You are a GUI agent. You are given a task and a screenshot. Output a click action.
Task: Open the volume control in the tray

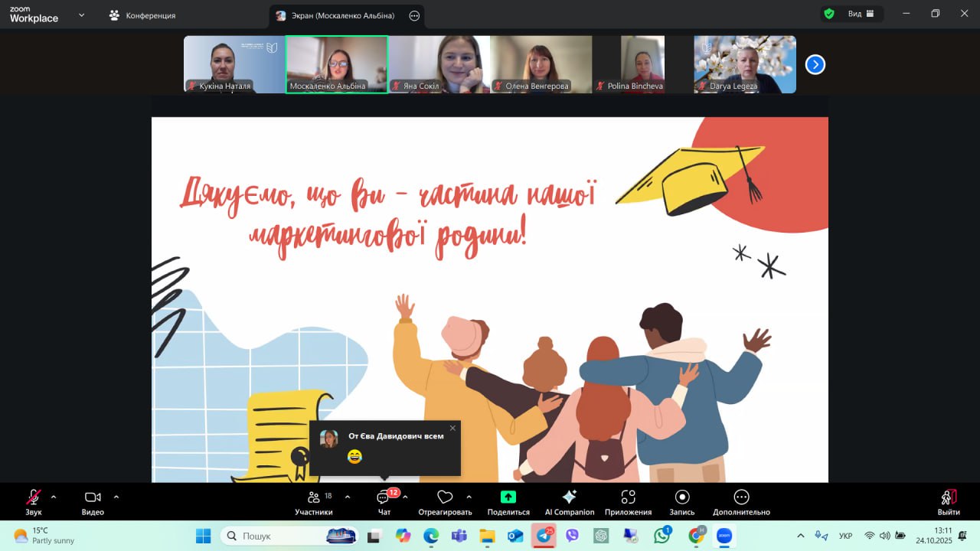[884, 536]
